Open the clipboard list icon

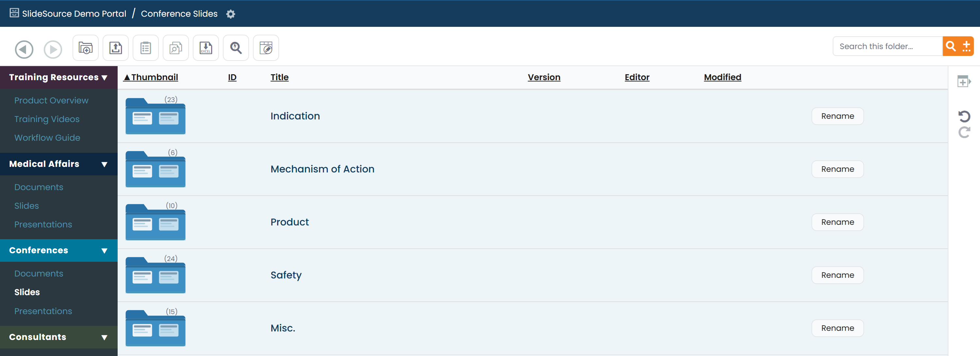coord(146,48)
